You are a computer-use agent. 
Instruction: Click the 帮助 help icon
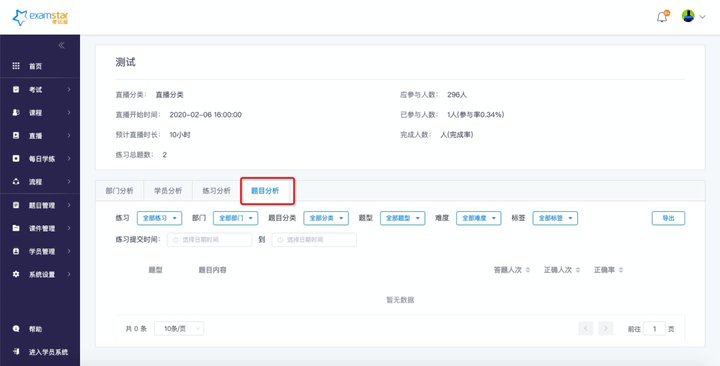(x=16, y=329)
